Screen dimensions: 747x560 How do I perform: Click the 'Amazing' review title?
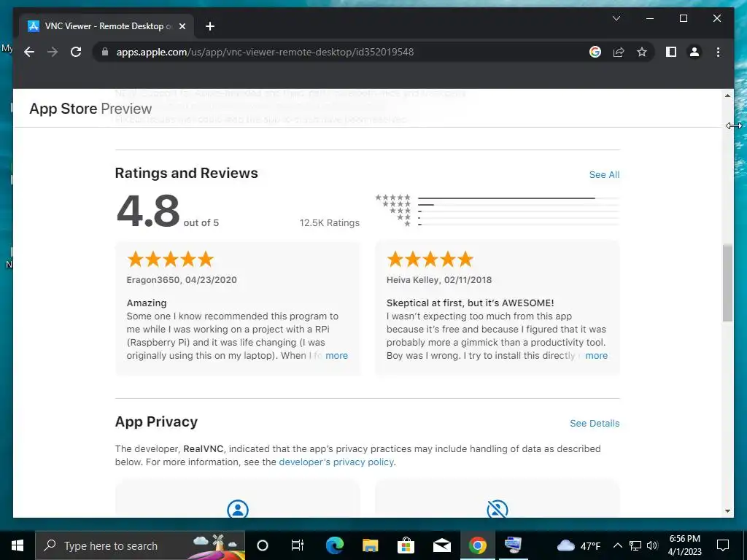(146, 303)
